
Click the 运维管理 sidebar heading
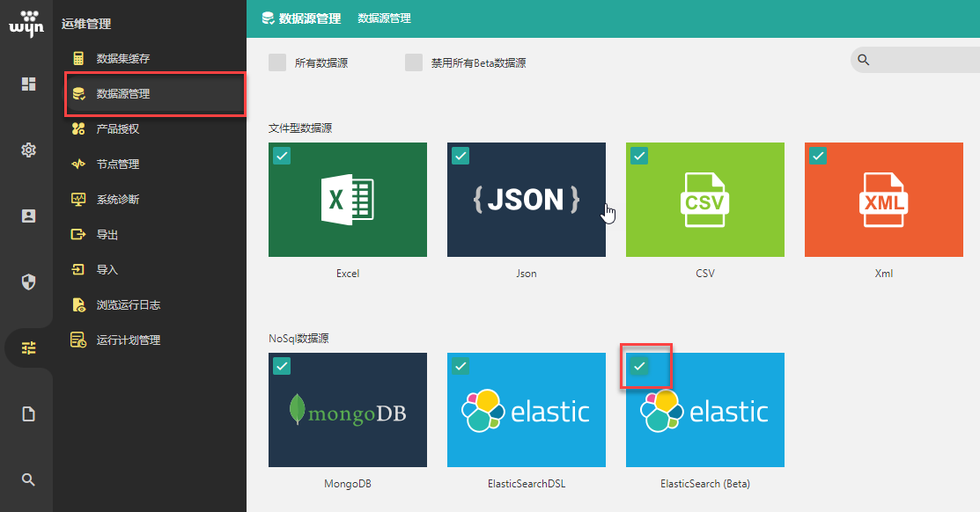(86, 24)
